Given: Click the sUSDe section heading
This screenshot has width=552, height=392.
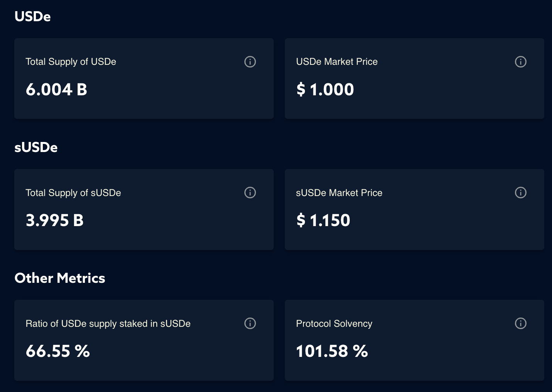Looking at the screenshot, I should (x=36, y=147).
